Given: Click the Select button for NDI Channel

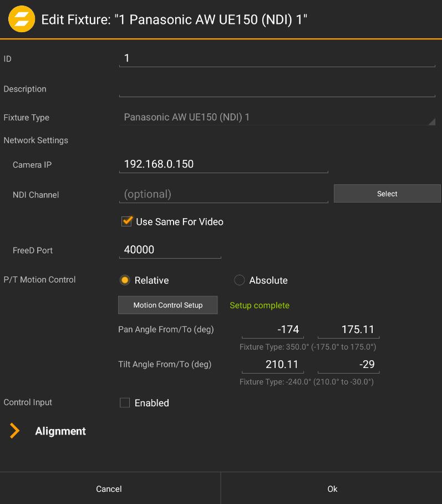Looking at the screenshot, I should coord(387,193).
